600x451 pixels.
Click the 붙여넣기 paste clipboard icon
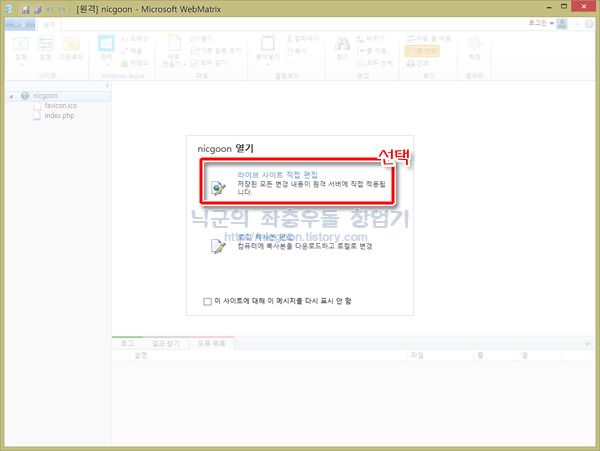coord(268,43)
